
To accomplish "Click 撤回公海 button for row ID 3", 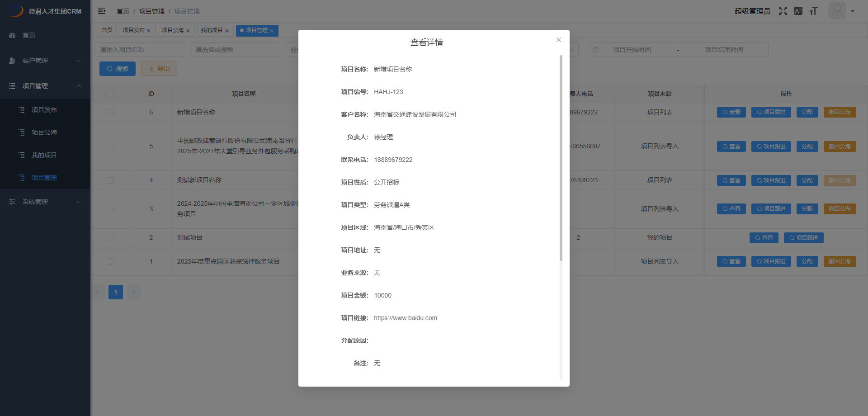I will coord(840,209).
